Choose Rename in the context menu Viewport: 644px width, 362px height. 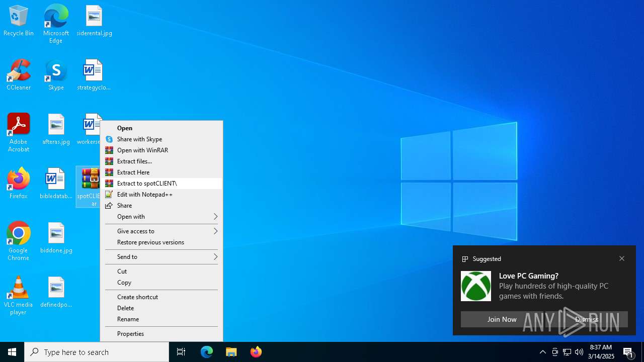point(162,319)
